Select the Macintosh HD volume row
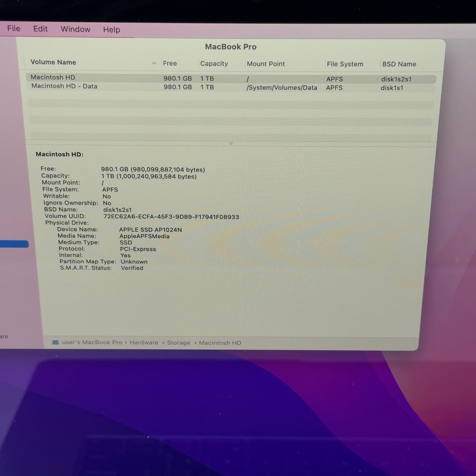Viewport: 476px width, 476px height. pyautogui.click(x=231, y=78)
